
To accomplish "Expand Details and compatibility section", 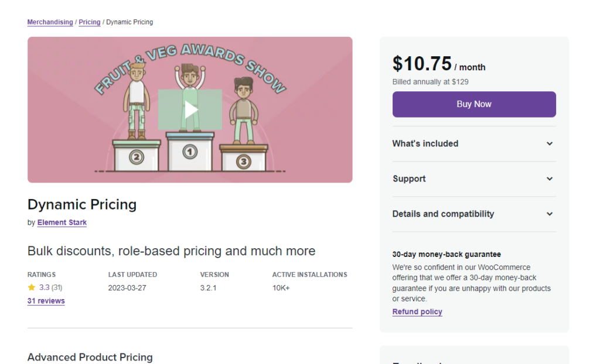I will tap(474, 214).
